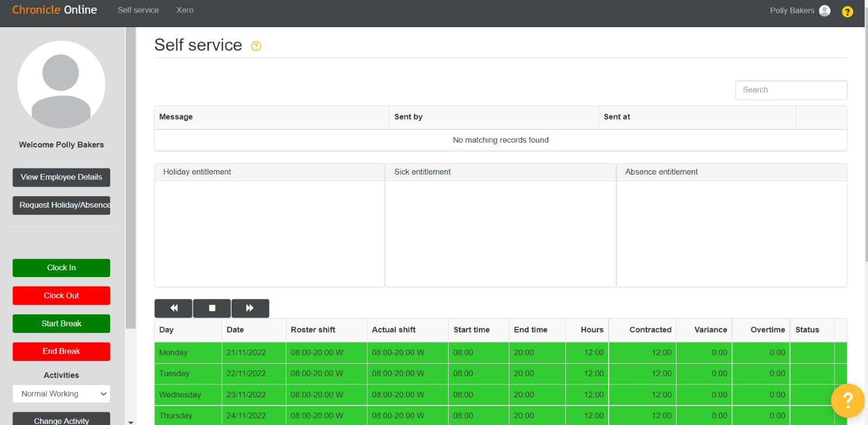Open the Xero menu item
Image resolution: width=868 pixels, height=425 pixels.
tap(185, 10)
